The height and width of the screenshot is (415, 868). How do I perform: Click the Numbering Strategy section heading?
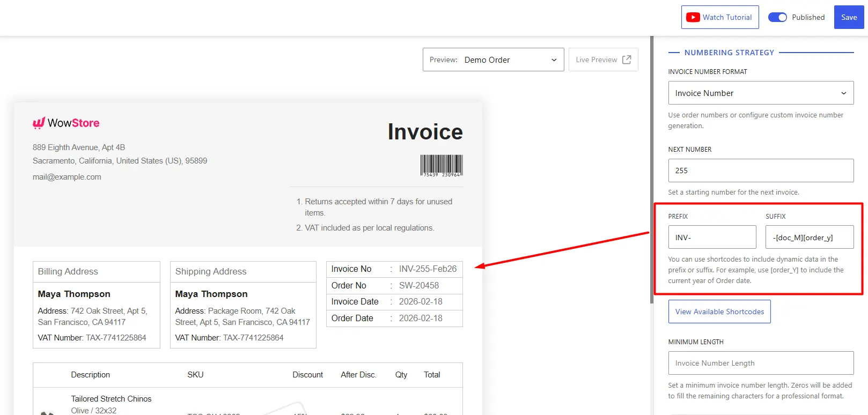[729, 53]
